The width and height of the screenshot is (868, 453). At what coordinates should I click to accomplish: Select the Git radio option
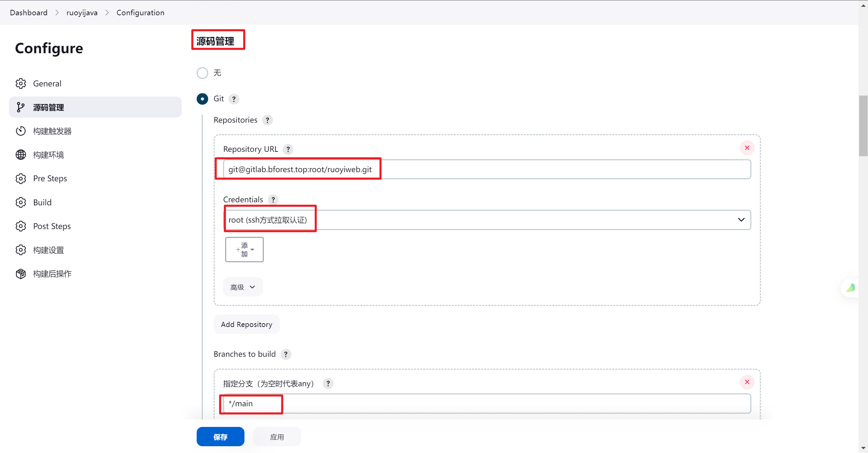pos(202,99)
